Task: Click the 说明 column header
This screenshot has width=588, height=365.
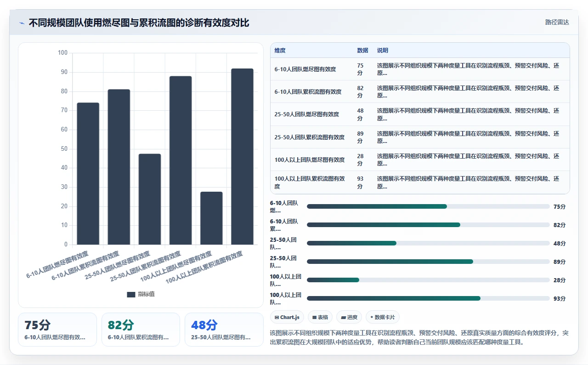Action: coord(383,51)
